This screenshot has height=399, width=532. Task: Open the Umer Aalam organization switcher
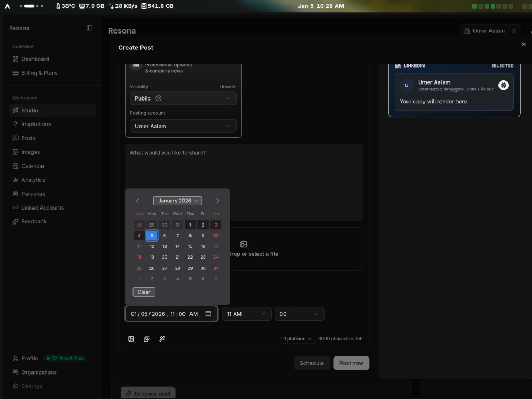coord(490,31)
